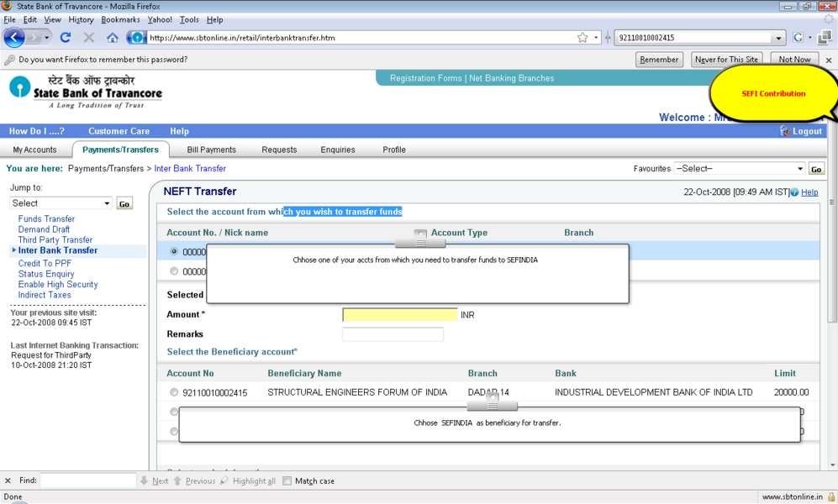Click the Third Party Transfer link
Image resolution: width=838 pixels, height=504 pixels.
point(55,240)
